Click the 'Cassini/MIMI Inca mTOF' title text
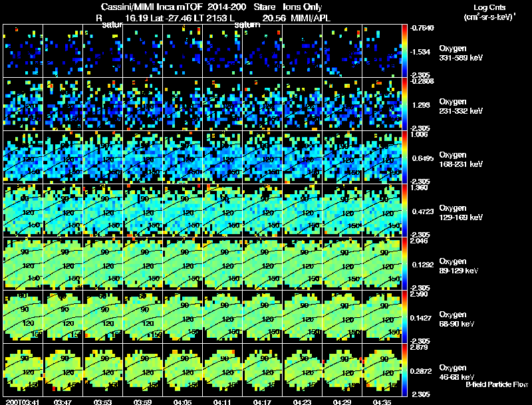532x405 pixels. click(152, 7)
